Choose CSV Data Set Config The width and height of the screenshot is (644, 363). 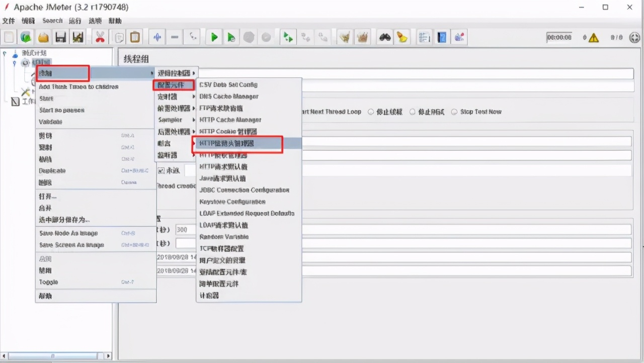point(249,84)
